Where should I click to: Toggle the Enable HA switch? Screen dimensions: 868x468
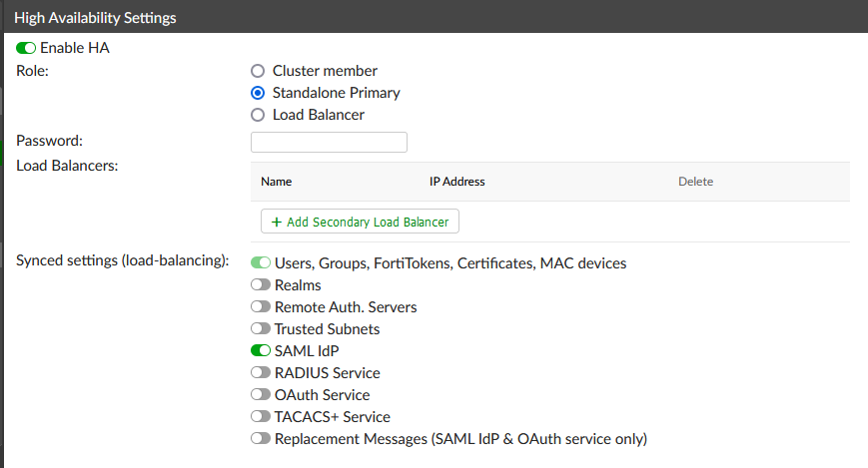(x=26, y=47)
